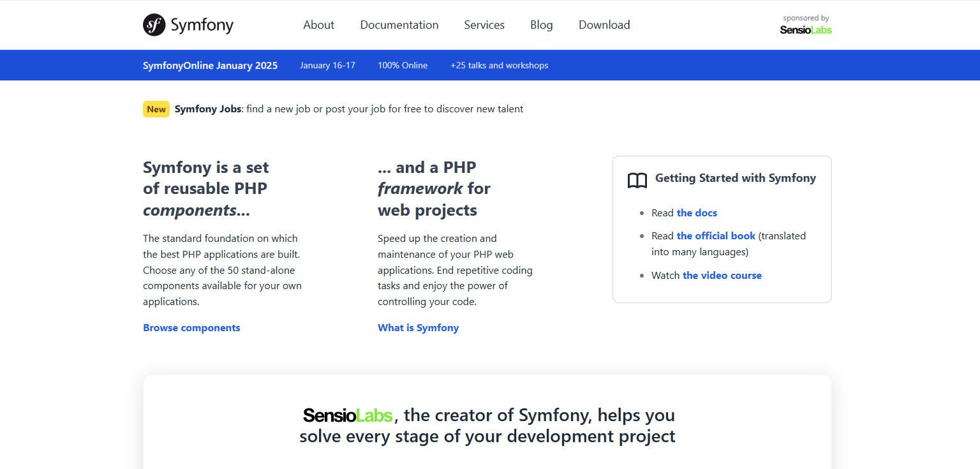The height and width of the screenshot is (469, 980).
Task: Click the SymfonyOnline January 2025 banner title
Action: (210, 65)
